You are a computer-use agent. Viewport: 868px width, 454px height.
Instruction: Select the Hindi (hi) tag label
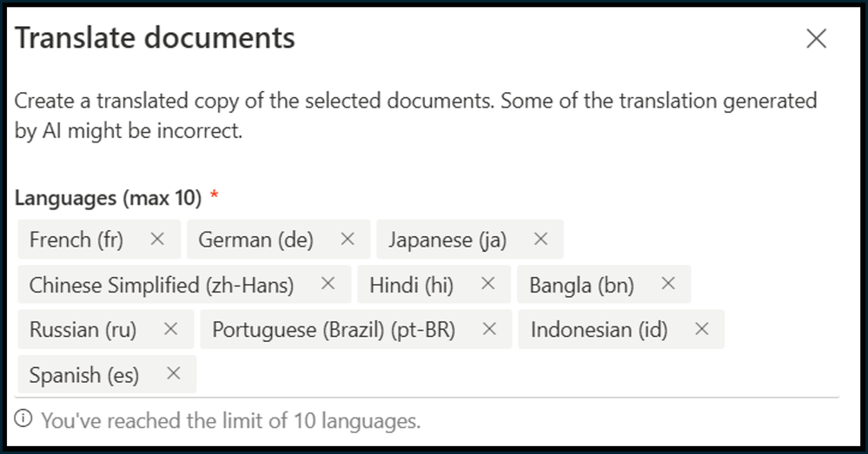coord(411,285)
